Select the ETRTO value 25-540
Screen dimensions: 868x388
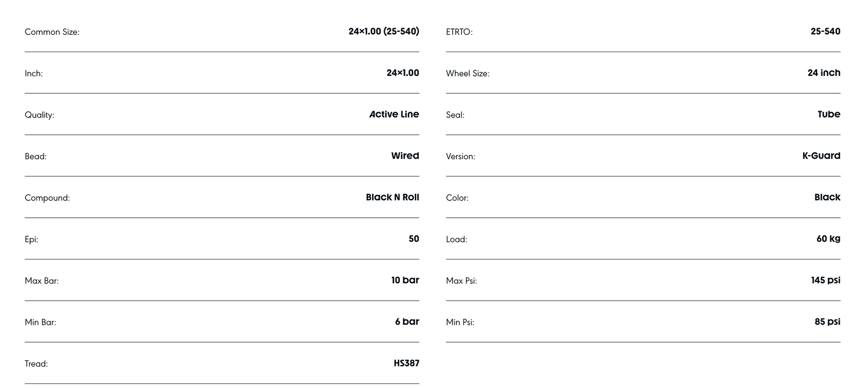[x=825, y=31]
